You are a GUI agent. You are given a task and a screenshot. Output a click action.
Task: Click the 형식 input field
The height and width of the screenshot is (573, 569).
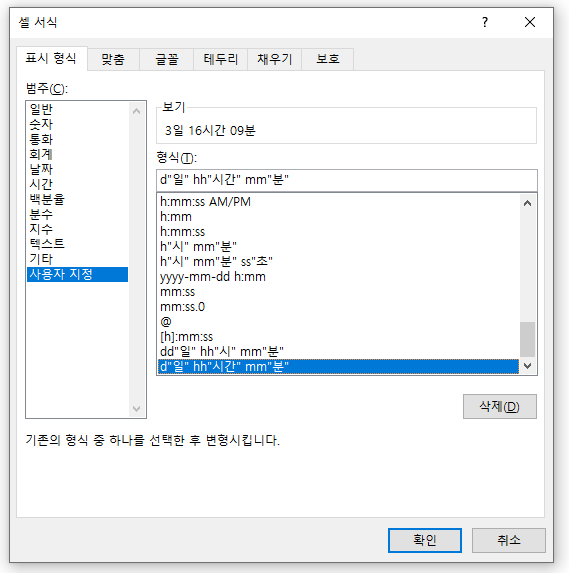[346, 180]
